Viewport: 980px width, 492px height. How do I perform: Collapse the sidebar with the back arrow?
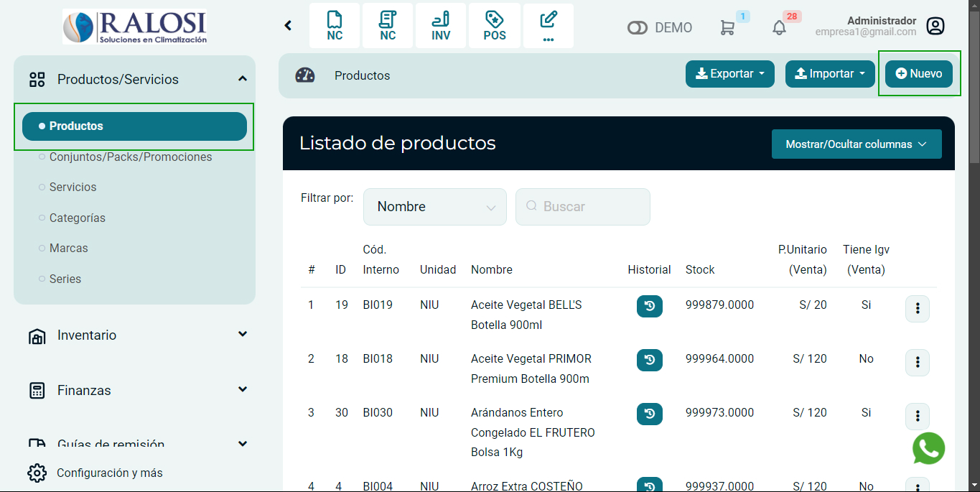[288, 26]
